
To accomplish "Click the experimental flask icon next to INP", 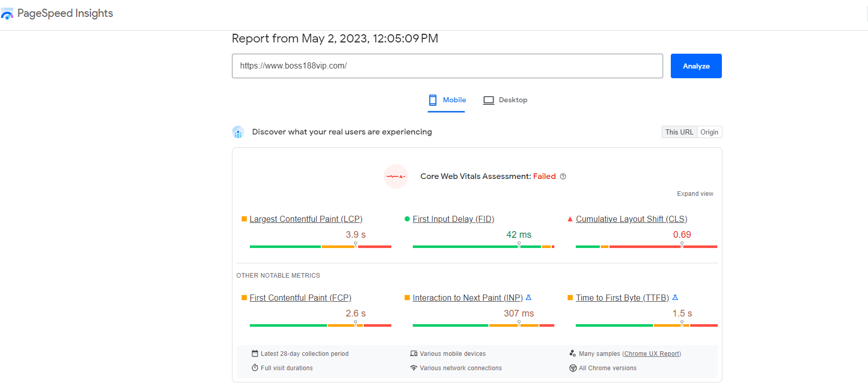I will click(529, 298).
